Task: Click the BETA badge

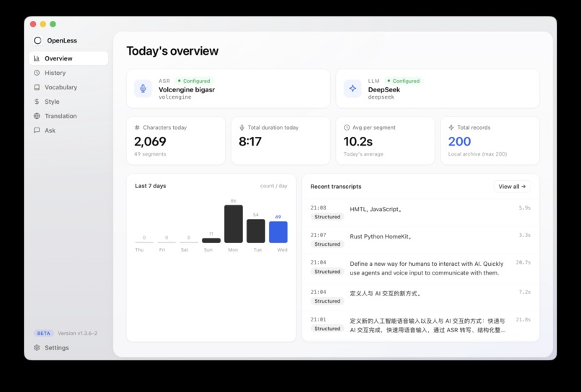Action: coord(44,333)
